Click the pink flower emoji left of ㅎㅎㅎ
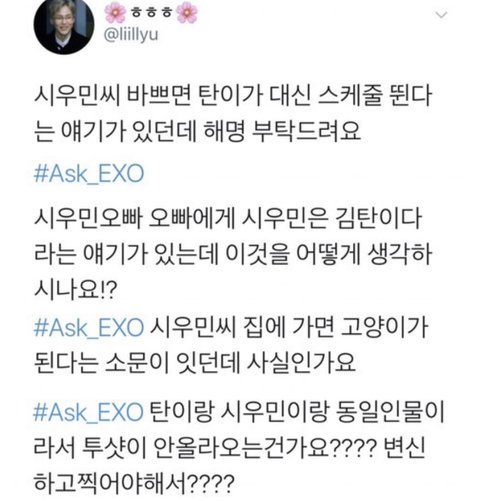 [x=115, y=13]
